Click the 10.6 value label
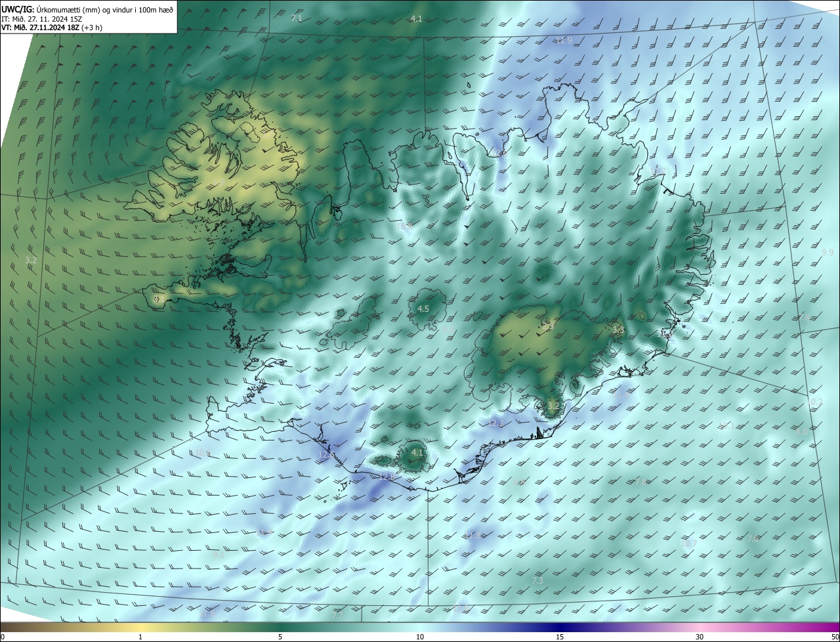The width and height of the screenshot is (840, 642). click(201, 453)
